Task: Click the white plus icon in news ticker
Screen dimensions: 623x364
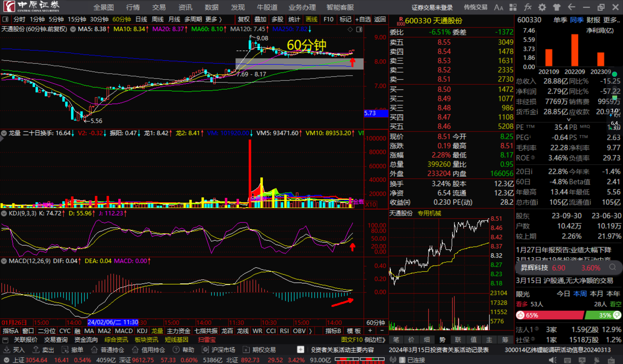Action: [x=300, y=350]
